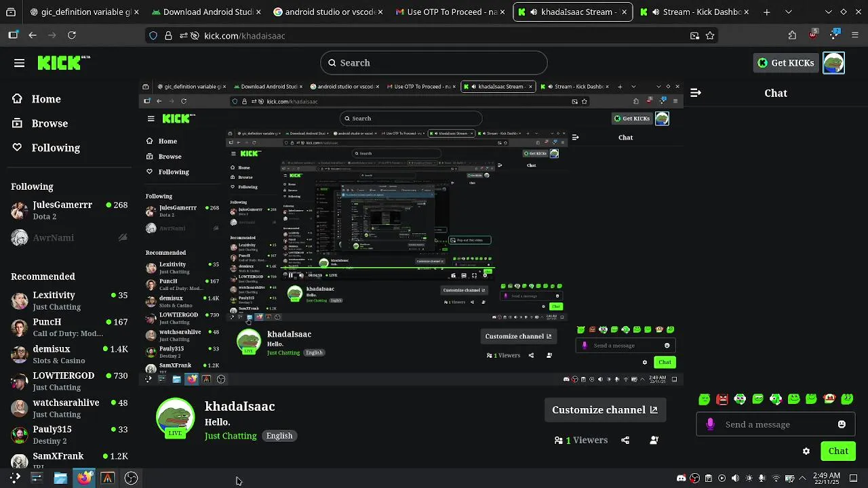Open chat settings gear

click(806, 451)
